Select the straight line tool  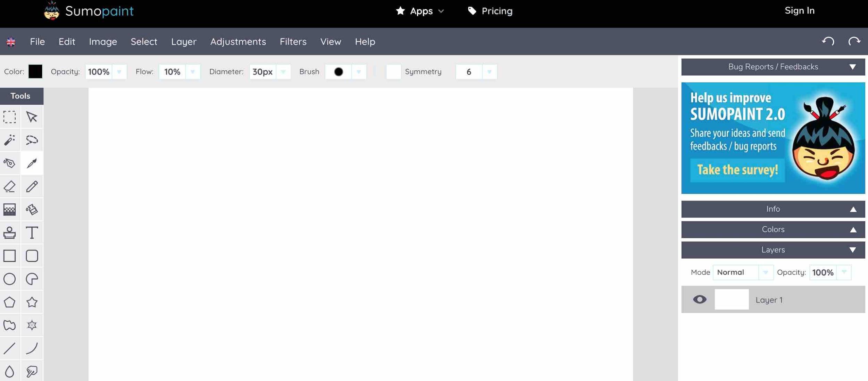(x=10, y=348)
